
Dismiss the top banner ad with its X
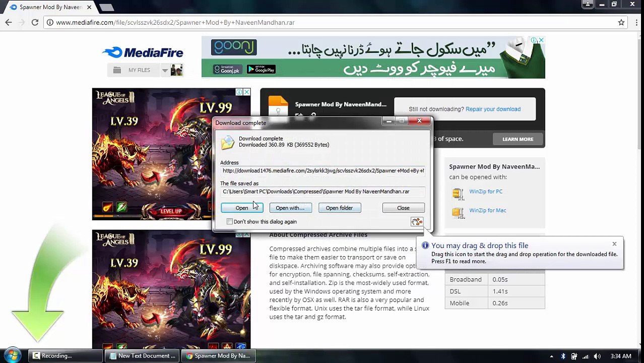(x=541, y=40)
